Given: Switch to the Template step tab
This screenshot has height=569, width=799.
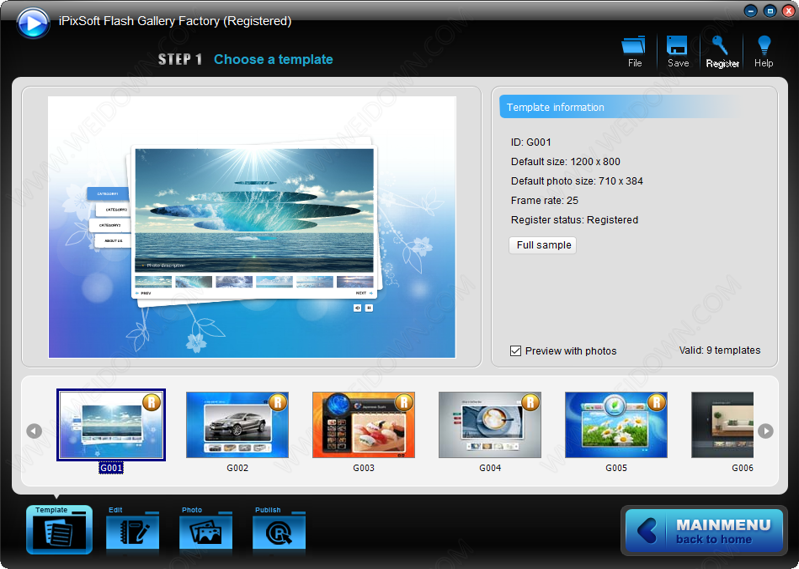Looking at the screenshot, I should [x=60, y=529].
